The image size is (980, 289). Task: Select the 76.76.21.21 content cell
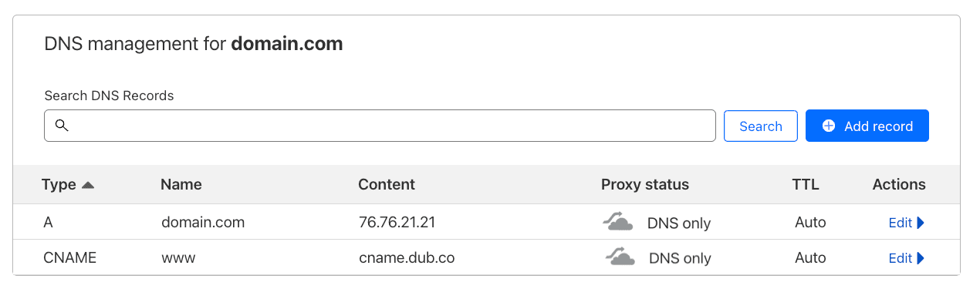coord(397,222)
